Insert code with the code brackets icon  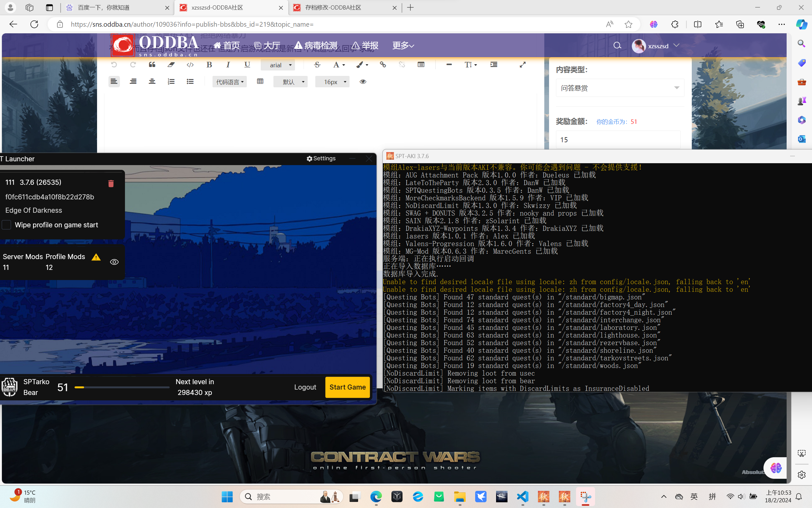coord(190,64)
